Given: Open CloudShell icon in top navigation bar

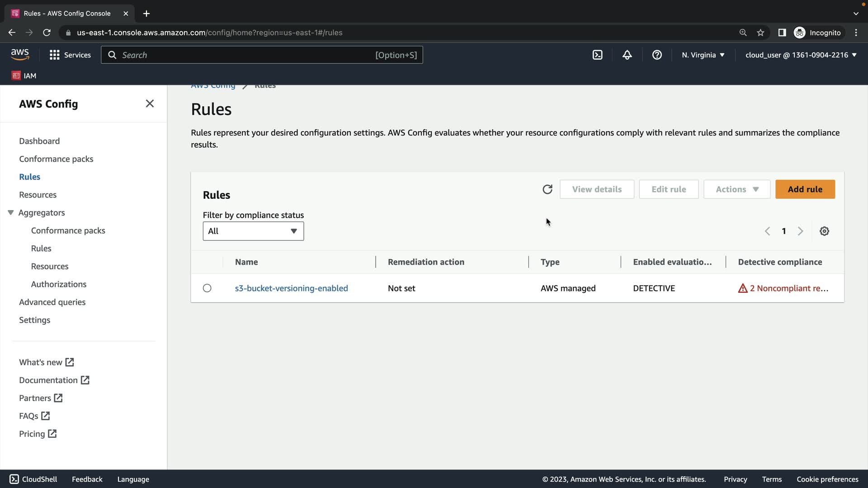Looking at the screenshot, I should coord(597,55).
